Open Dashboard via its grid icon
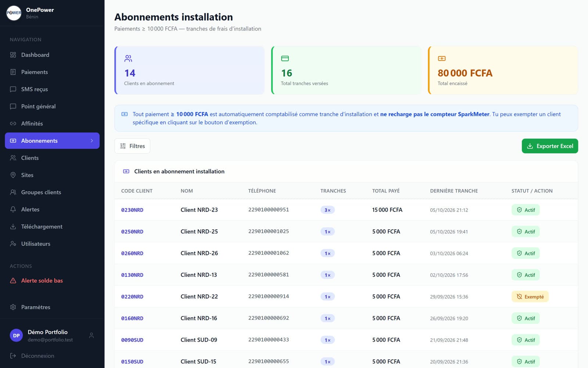588x368 pixels. pos(13,55)
